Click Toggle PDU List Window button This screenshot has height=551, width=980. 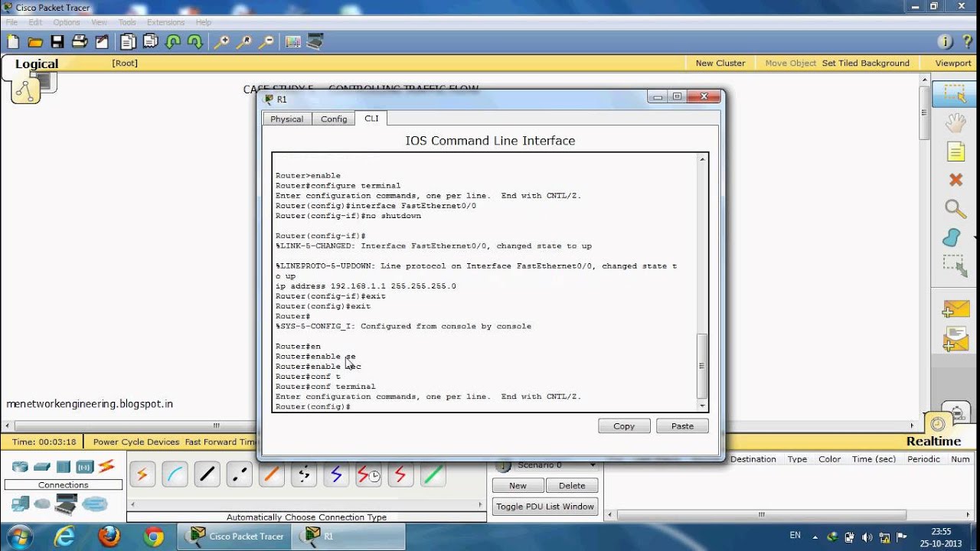tap(545, 506)
